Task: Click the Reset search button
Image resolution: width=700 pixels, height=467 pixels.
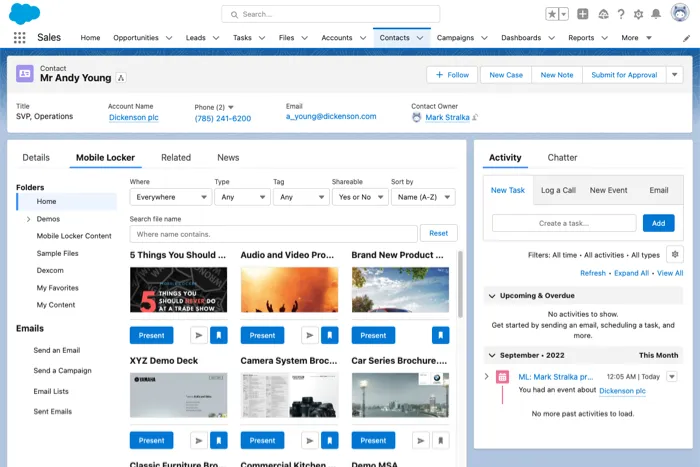Action: 438,233
